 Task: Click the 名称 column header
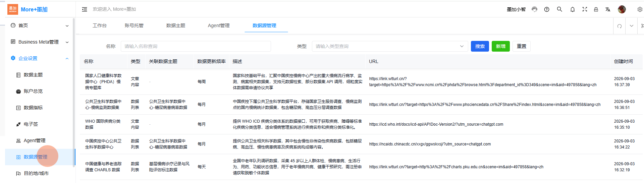pos(89,61)
